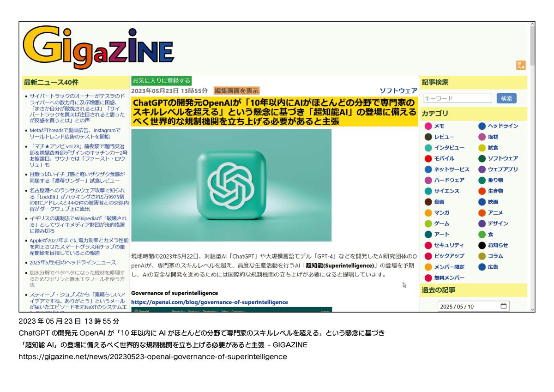Click the vertical scrollbar thumb

(x=532, y=46)
